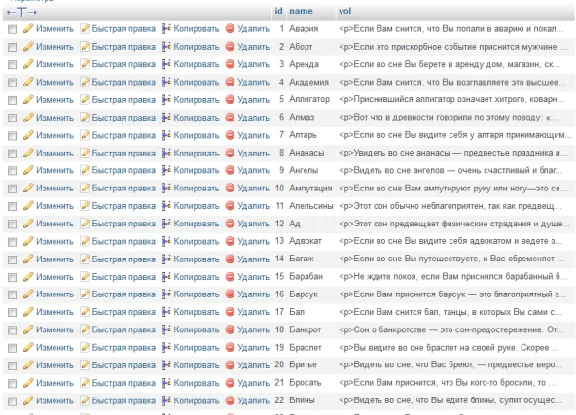The height and width of the screenshot is (415, 576).
Task: Check the checkbox for row id 16 Барсук
Action: pyautogui.click(x=12, y=295)
